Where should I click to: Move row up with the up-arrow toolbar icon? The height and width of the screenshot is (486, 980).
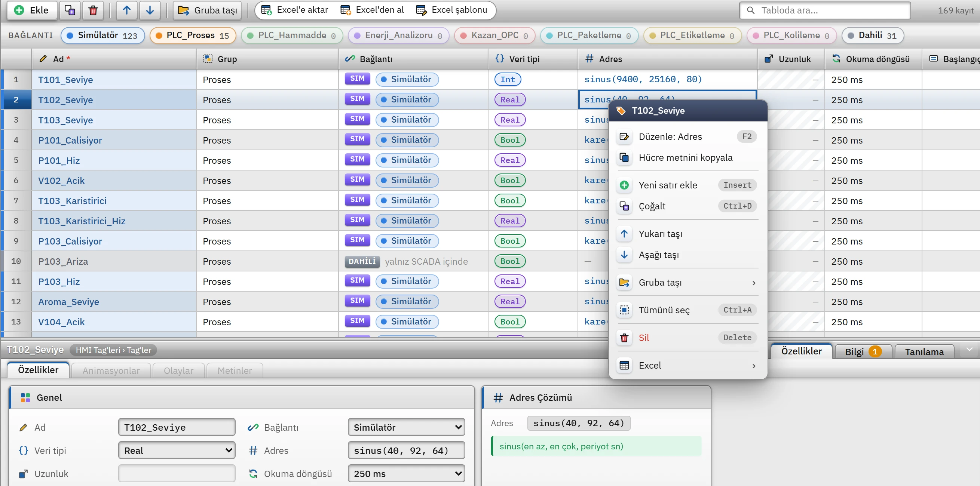[127, 10]
